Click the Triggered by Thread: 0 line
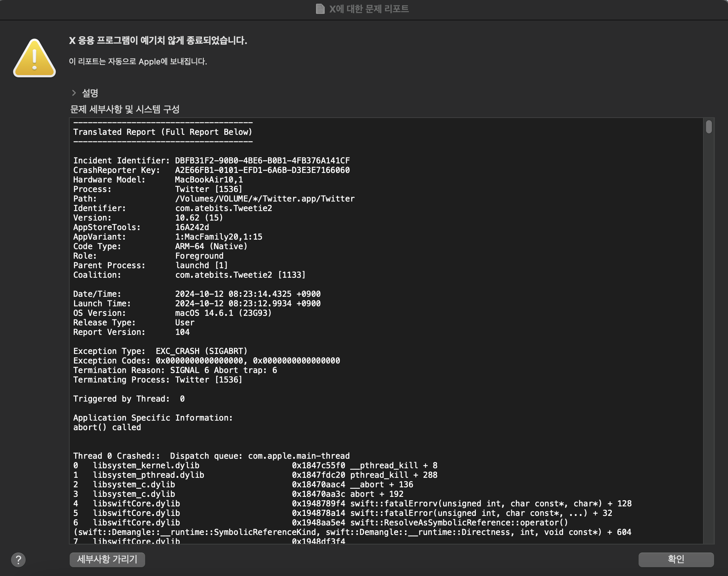The image size is (728, 576). pos(129,399)
